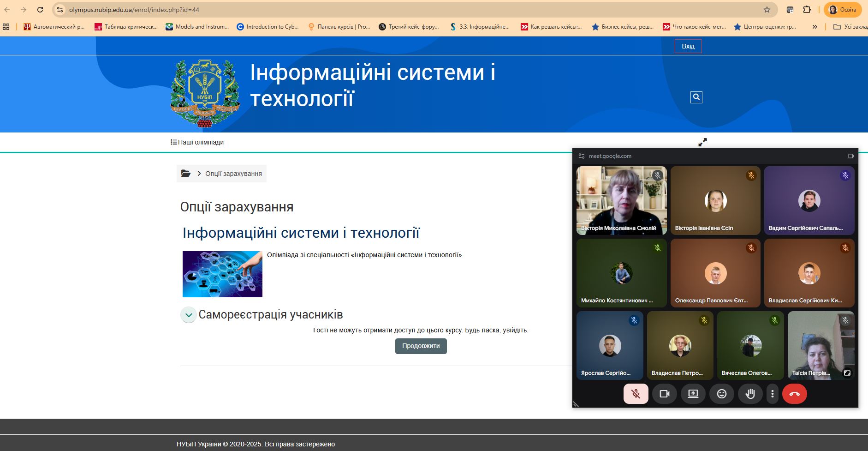Image resolution: width=868 pixels, height=451 pixels.
Task: Open the Наші олімпіади menu
Action: [x=197, y=142]
